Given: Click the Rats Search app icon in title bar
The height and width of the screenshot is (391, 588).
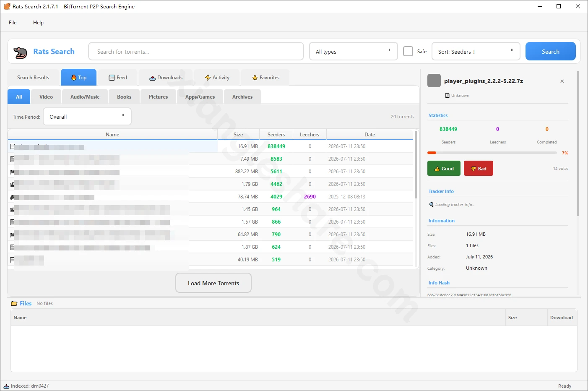Looking at the screenshot, I should click(7, 6).
